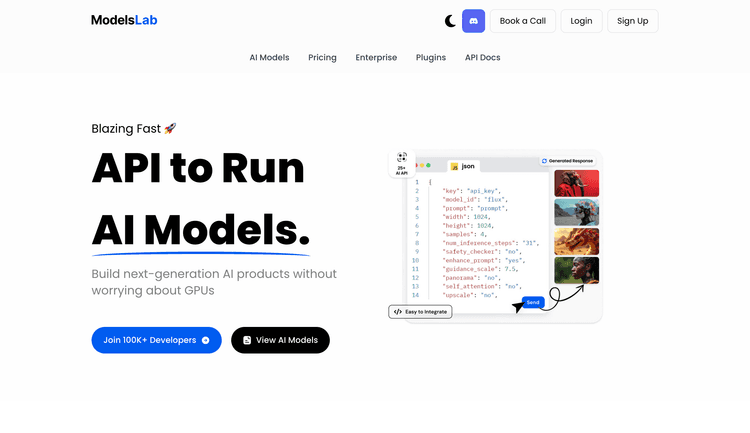The height and width of the screenshot is (433, 750).
Task: Click the "model_id": "flux" code line
Action: coord(475,200)
